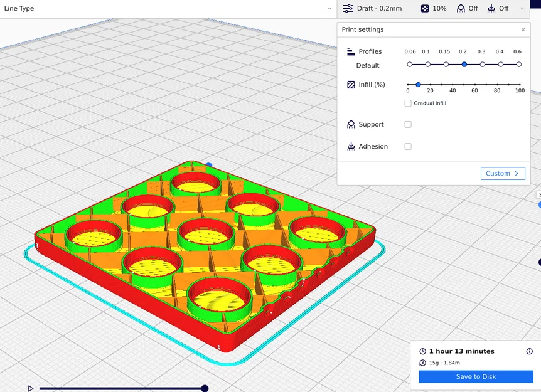
Task: Click the Draft - 0.2mm profile label
Action: [379, 8]
